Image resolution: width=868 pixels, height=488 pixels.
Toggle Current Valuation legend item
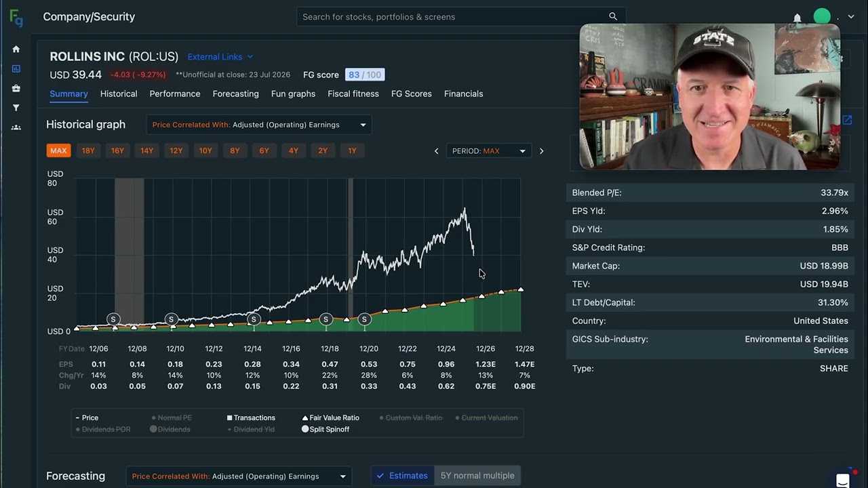[486, 418]
